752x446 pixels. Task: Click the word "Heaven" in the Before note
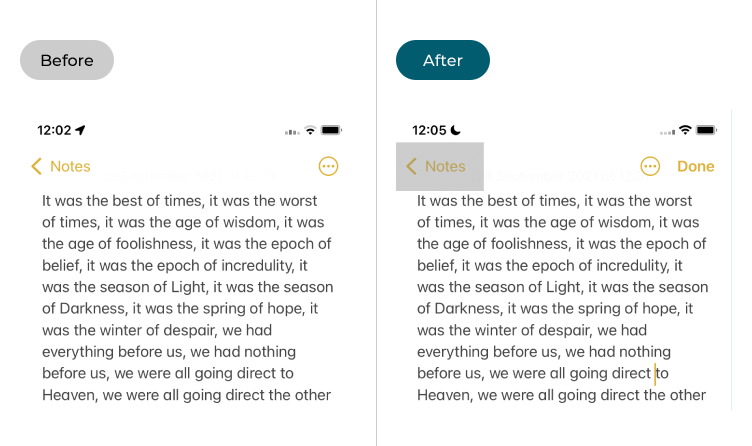pyautogui.click(x=69, y=395)
